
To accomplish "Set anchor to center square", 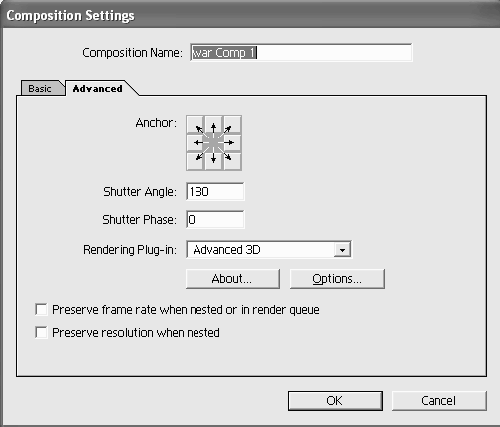I will (214, 143).
